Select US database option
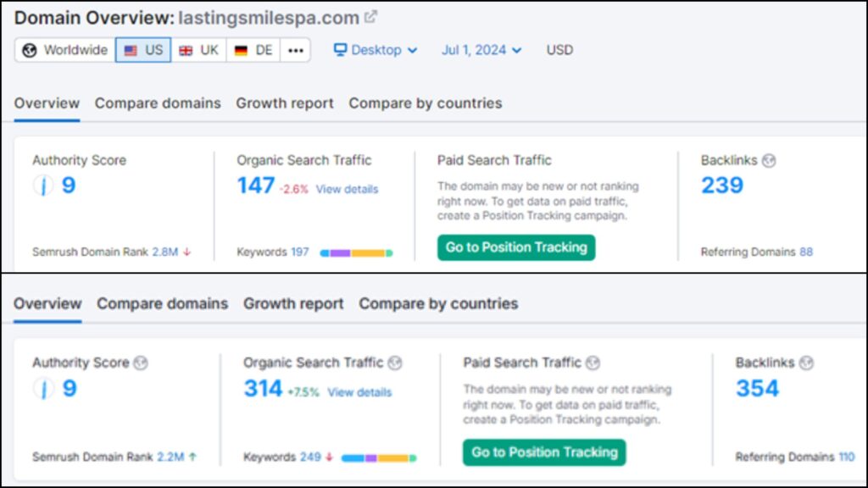868x488 pixels. tap(143, 50)
